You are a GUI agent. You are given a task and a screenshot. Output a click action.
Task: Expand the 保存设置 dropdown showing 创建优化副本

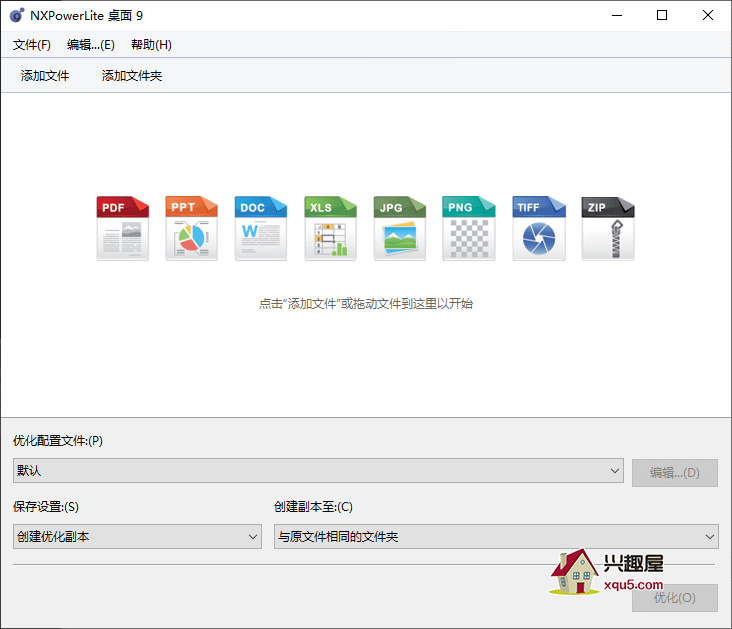click(137, 537)
